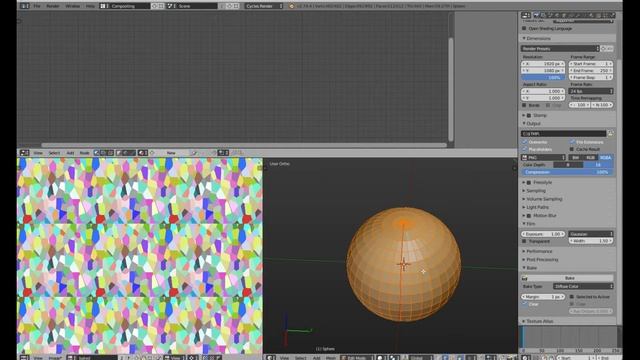Expand the Freestyle panel
The width and height of the screenshot is (640, 360).
tap(542, 182)
